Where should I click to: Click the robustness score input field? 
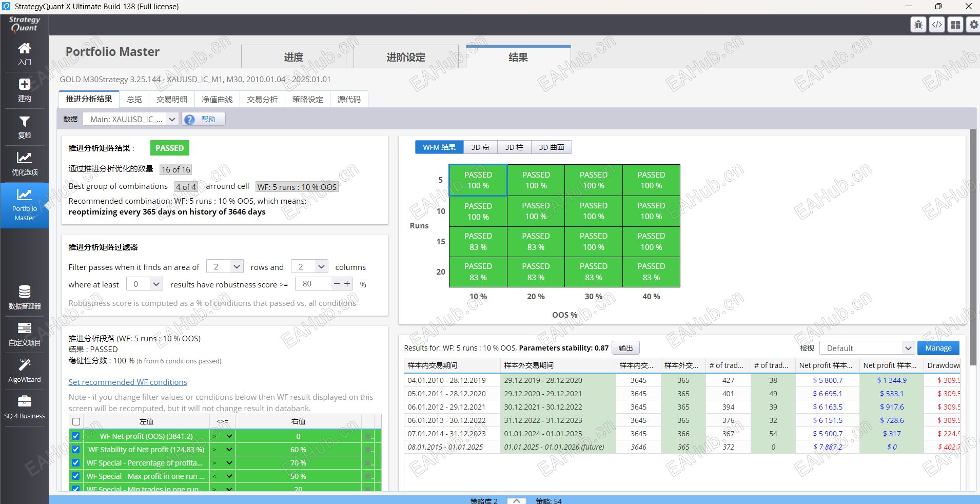point(314,284)
